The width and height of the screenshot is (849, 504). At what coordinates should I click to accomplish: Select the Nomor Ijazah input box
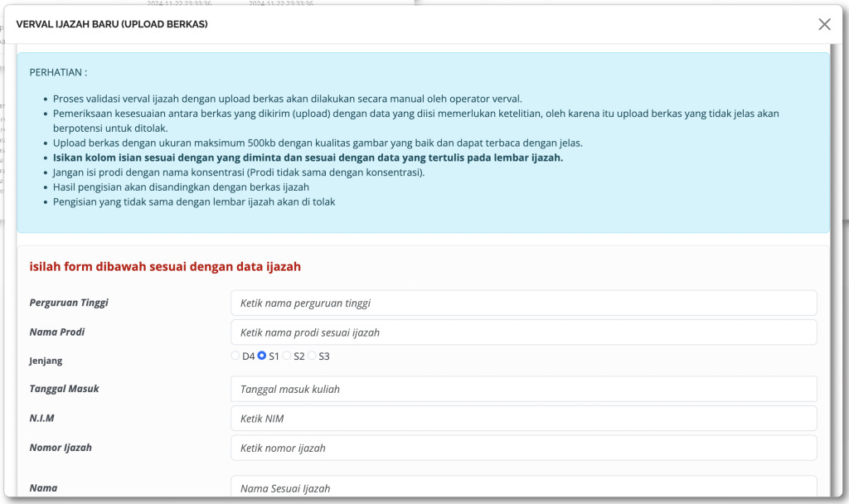[523, 448]
